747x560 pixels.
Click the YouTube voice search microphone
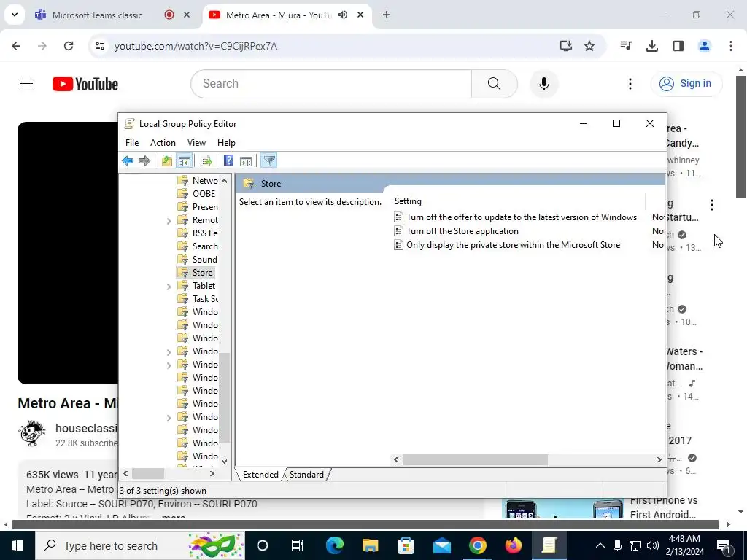point(543,84)
